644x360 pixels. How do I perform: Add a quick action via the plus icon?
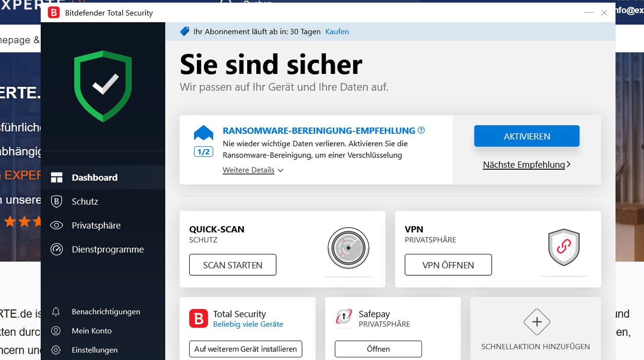536,322
